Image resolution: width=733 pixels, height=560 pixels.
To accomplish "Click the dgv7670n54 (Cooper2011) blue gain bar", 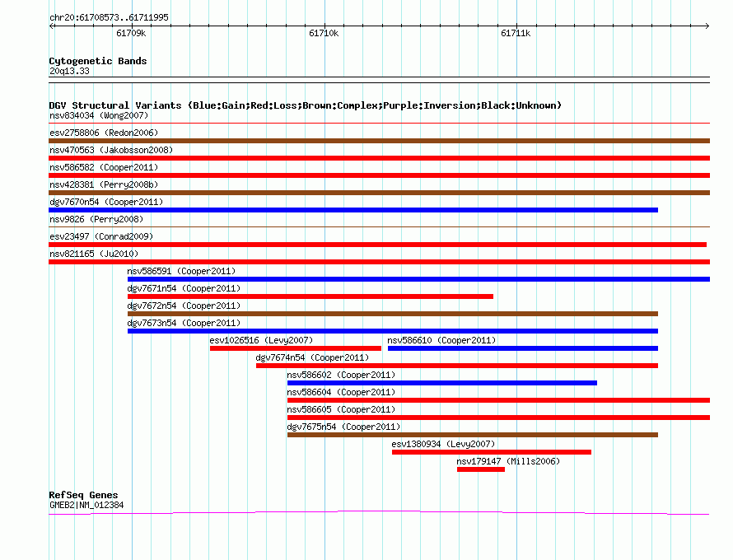I will point(353,210).
